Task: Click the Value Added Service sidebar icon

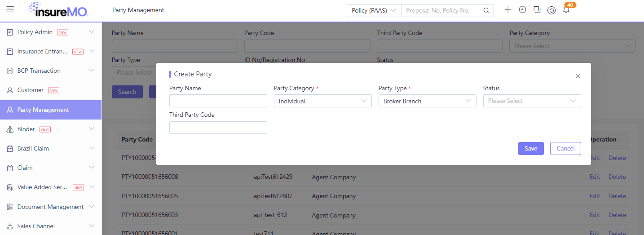Action: pyautogui.click(x=10, y=187)
